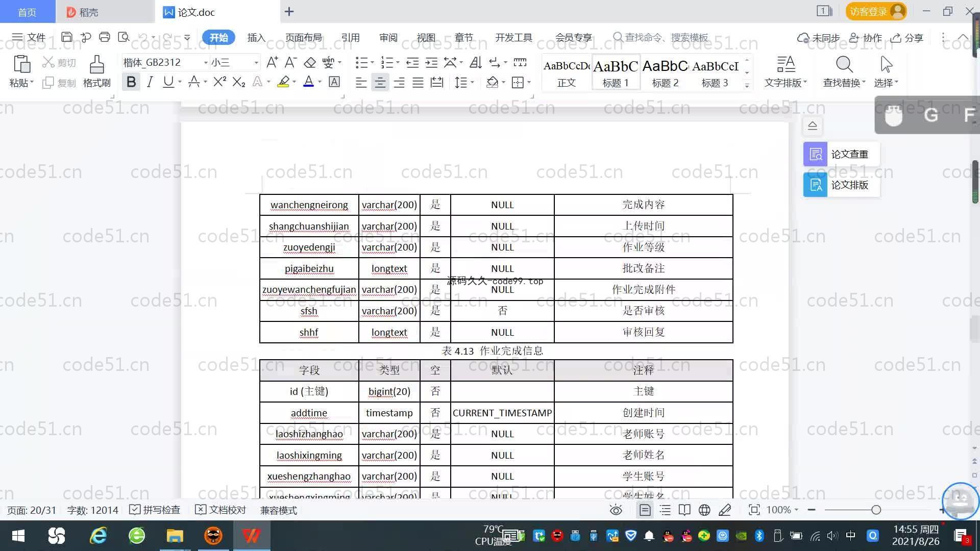
Task: Open a new document tab
Action: 289,11
